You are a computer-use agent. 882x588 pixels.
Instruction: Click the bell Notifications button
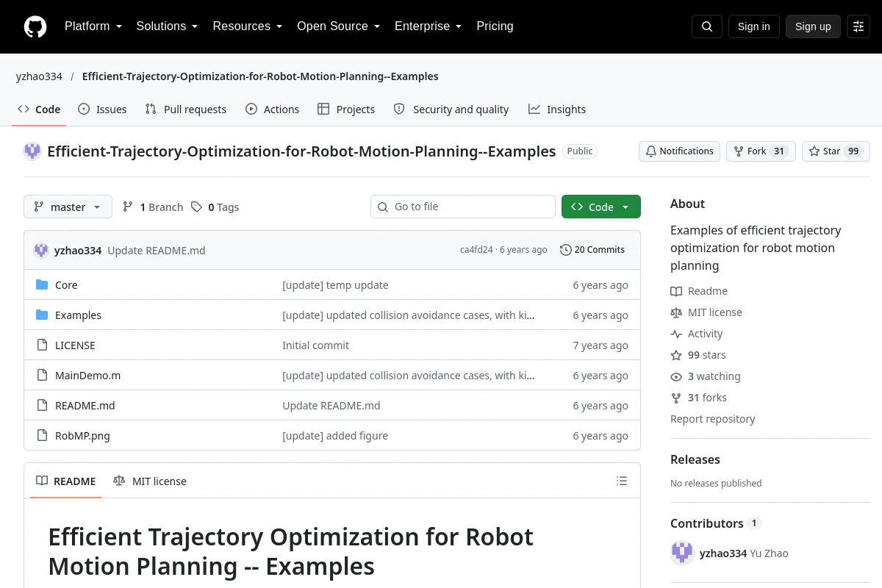coord(679,151)
